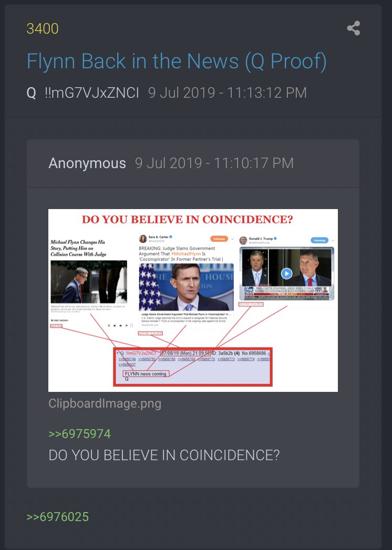
Task: Click Sara A. Carter's avatar icon
Action: click(143, 239)
